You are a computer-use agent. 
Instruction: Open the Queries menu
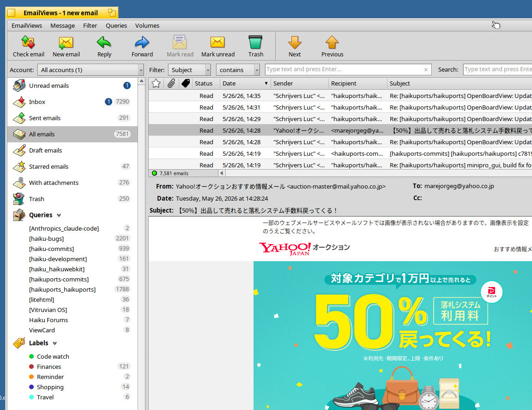(116, 25)
